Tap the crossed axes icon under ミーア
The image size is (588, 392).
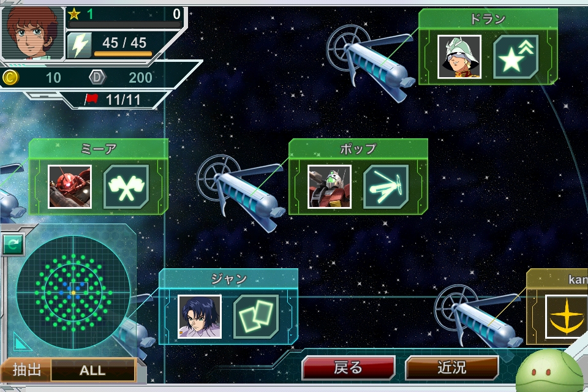(x=126, y=187)
